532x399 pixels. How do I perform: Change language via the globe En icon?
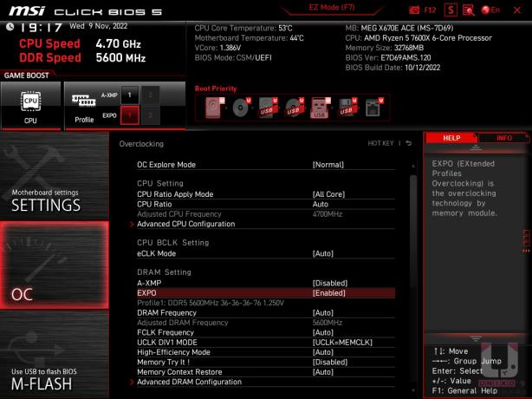[x=490, y=10]
